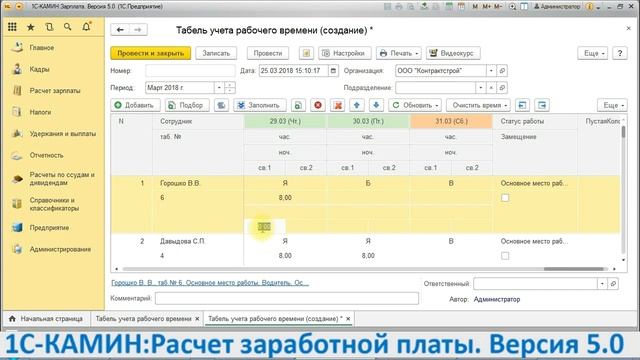
Task: Click the Провести button
Action: coord(268,53)
